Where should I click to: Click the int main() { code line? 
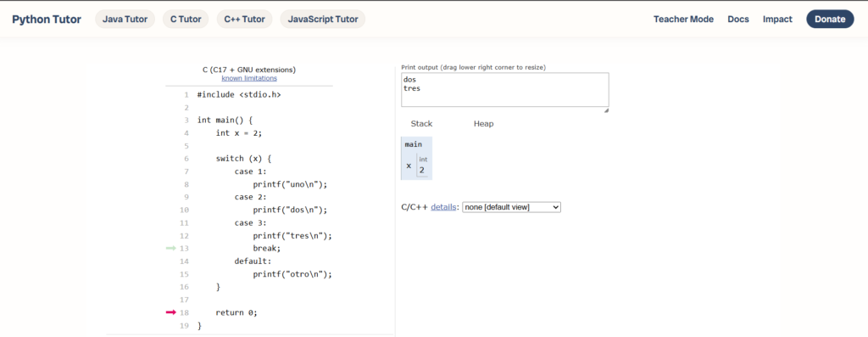click(225, 121)
